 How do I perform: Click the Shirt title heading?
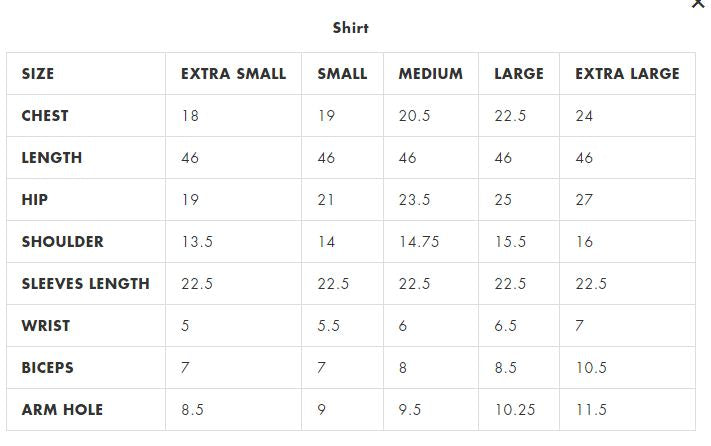351,28
